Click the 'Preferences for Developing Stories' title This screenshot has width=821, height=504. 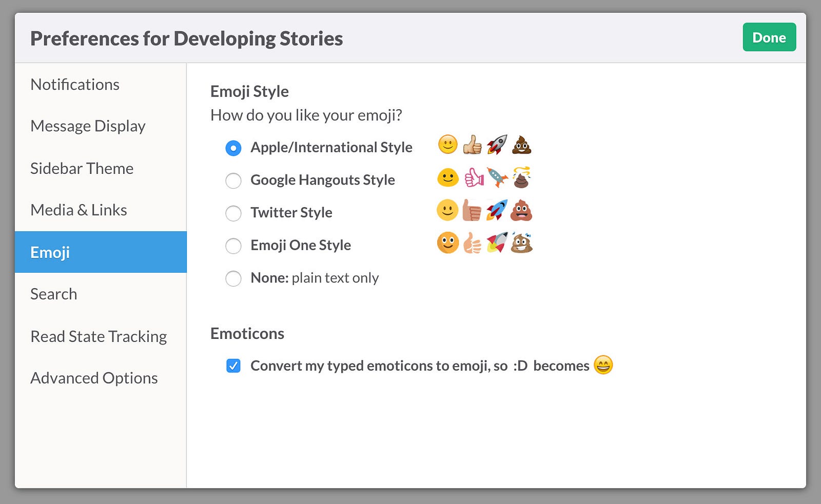187,38
